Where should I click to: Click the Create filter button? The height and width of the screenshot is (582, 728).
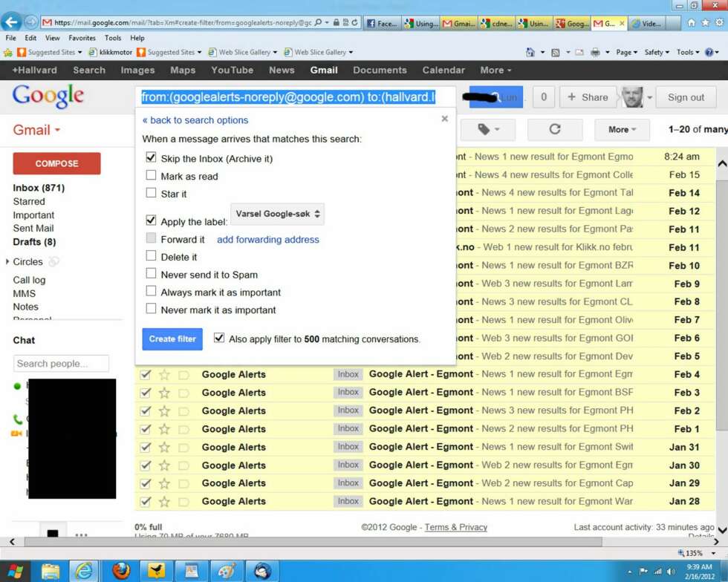pyautogui.click(x=172, y=339)
